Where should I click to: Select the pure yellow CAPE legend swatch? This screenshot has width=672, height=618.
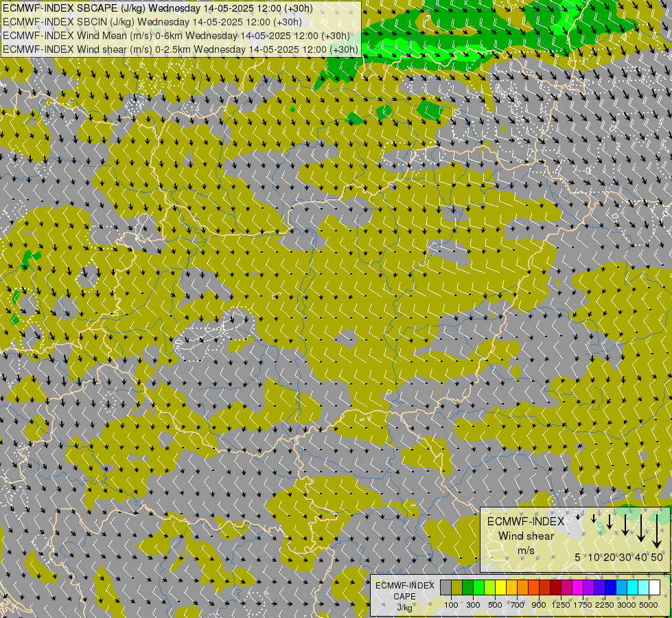click(x=501, y=587)
